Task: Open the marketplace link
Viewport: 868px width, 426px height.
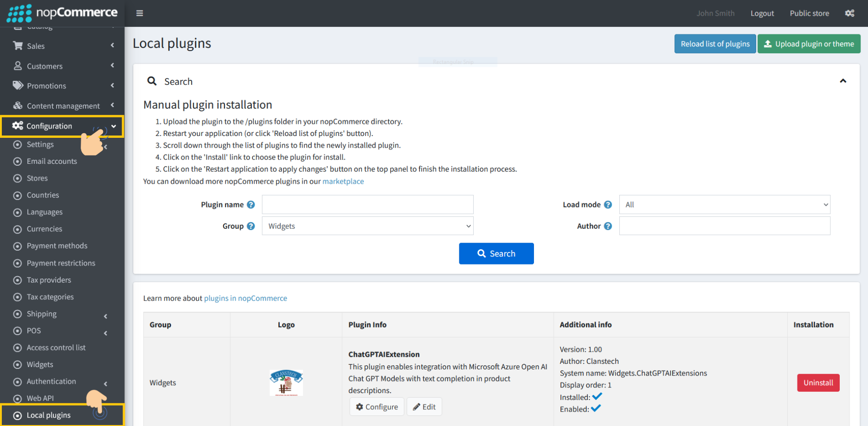Action: click(x=343, y=181)
